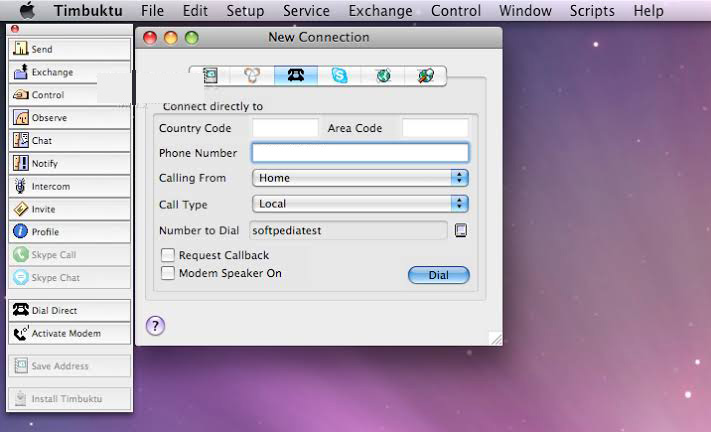Choose the Notify service button
Screen dimensions: 711x432
click(69, 163)
